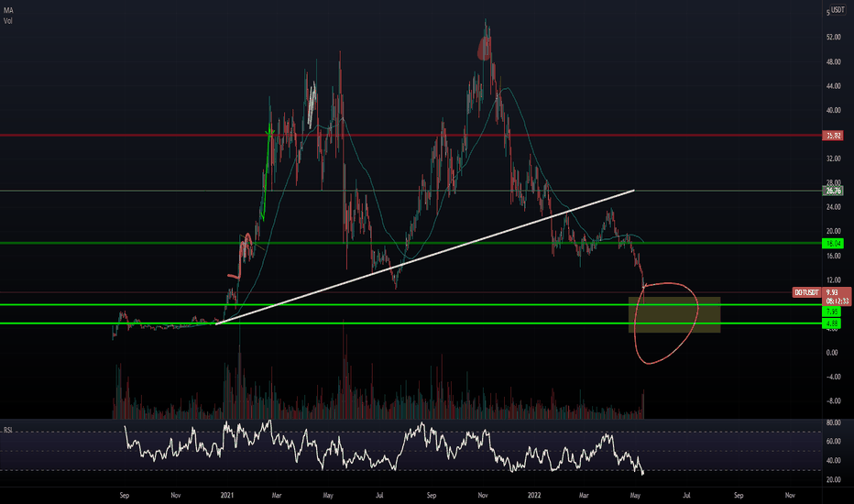Click the 9.93 current price value
The width and height of the screenshot is (854, 504).
point(832,292)
